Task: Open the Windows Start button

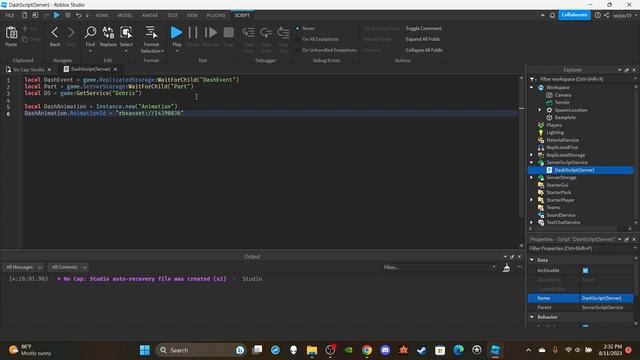Action: coord(145,350)
